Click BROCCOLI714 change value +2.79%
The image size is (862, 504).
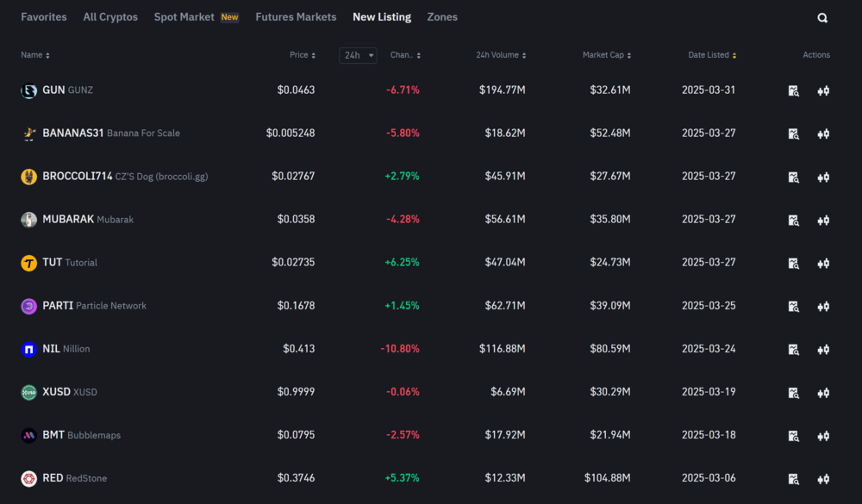tap(402, 176)
